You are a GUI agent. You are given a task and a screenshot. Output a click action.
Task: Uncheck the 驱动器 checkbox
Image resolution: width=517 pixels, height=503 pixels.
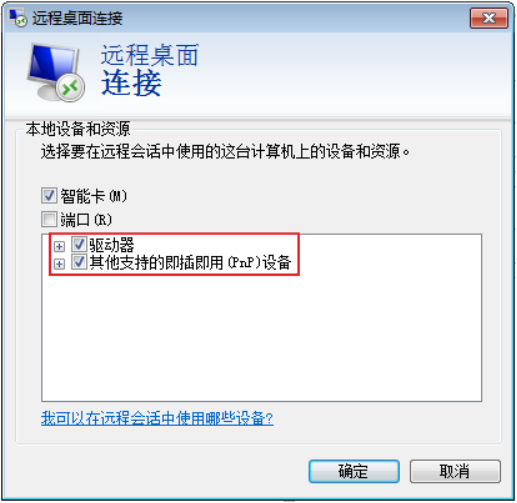coord(79,245)
